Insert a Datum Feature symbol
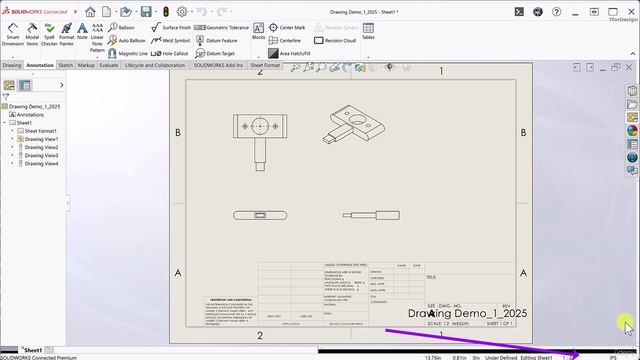This screenshot has height=360, width=640. click(x=216, y=40)
